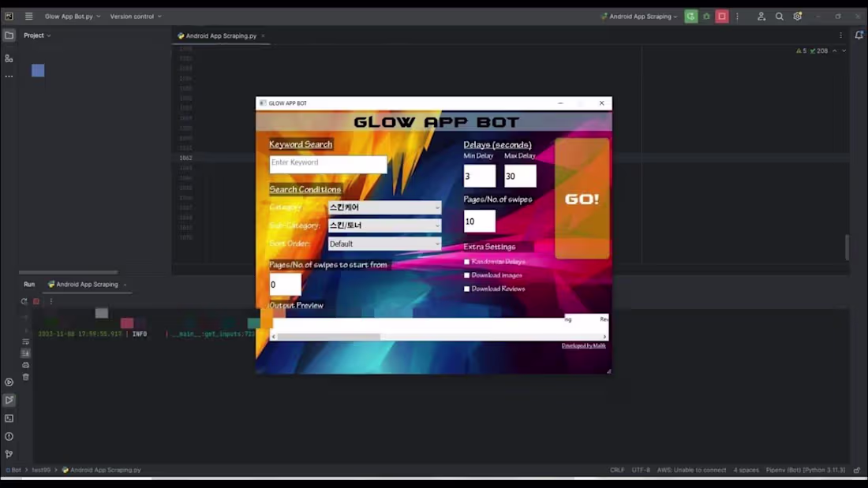Click the Android App Scraping.py breadcrumb
Screen dimensions: 868x488
[x=101, y=471]
